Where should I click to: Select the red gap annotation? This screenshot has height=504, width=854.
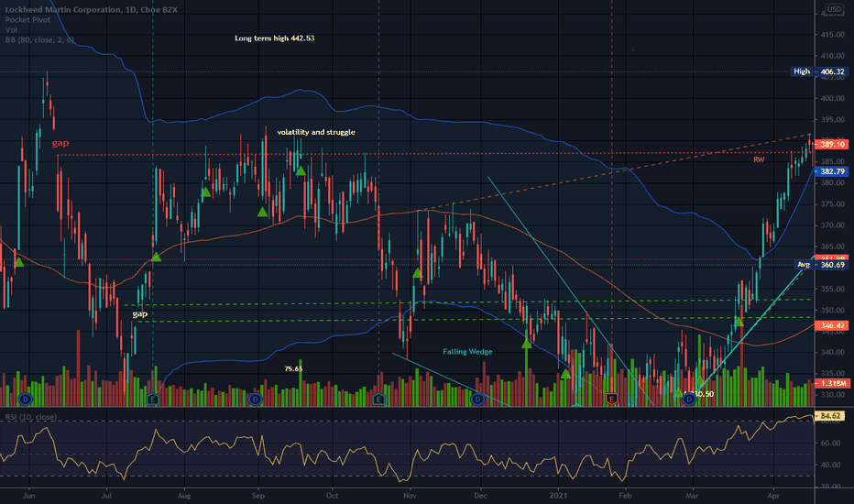pyautogui.click(x=60, y=143)
